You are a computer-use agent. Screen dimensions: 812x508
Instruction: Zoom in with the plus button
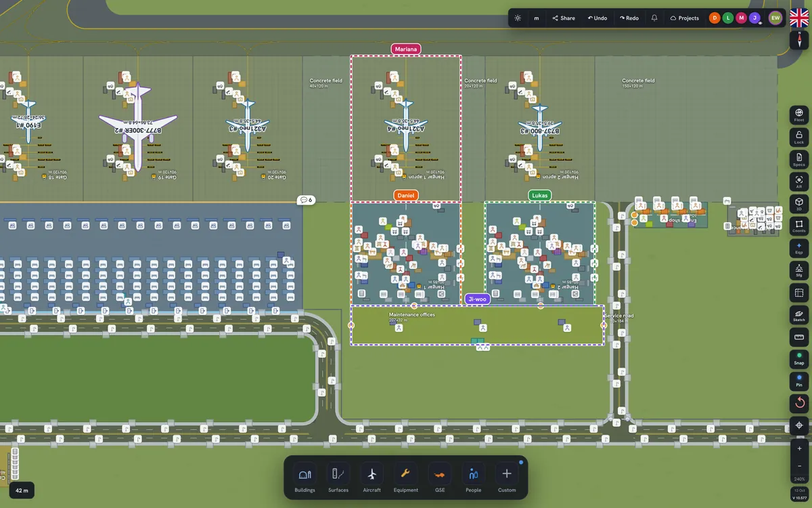(x=799, y=448)
